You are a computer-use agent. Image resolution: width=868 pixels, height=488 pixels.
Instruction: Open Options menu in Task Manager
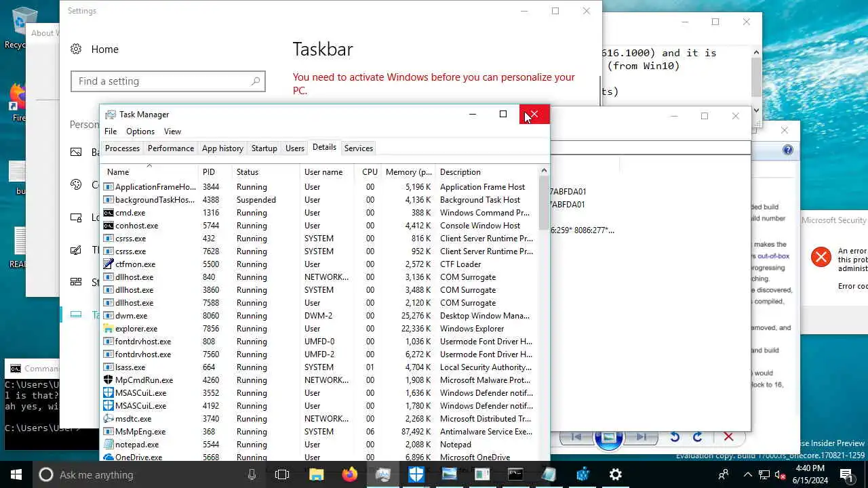click(x=140, y=131)
